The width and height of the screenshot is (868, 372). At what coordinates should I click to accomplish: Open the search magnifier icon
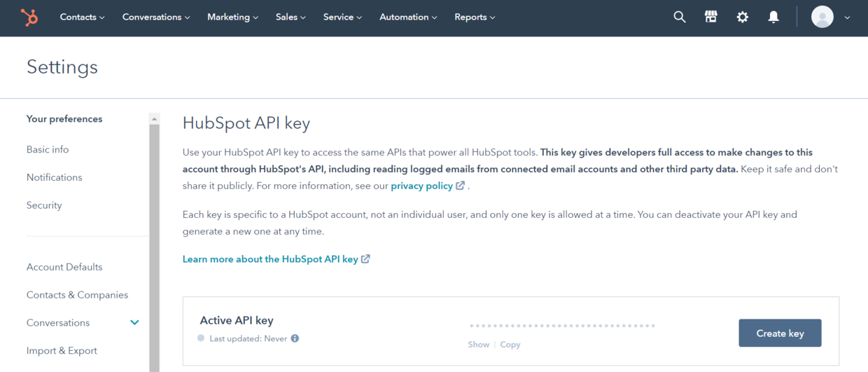pyautogui.click(x=680, y=17)
